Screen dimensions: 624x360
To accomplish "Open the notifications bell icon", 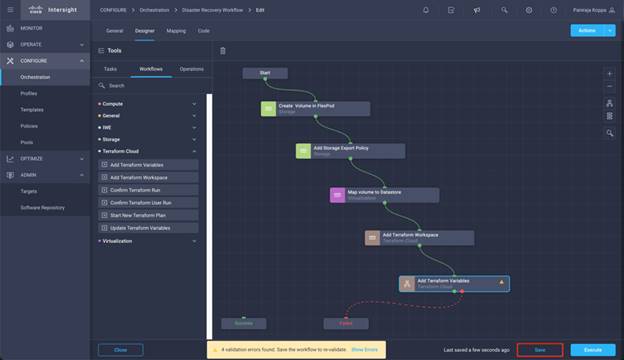I will coord(426,10).
